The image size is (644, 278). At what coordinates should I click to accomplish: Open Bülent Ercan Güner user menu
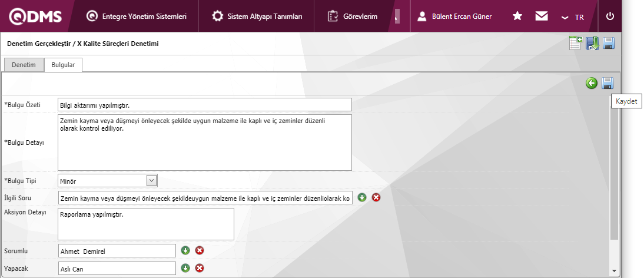coord(454,16)
